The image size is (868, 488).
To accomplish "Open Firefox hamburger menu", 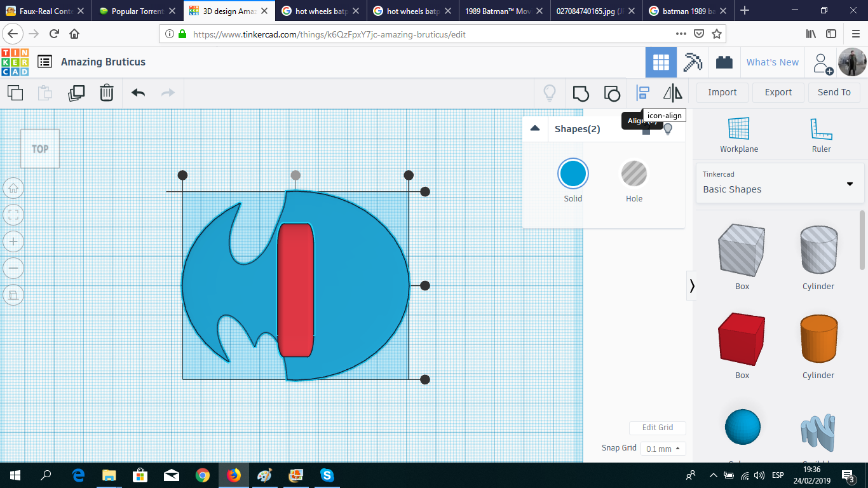I will pyautogui.click(x=856, y=34).
